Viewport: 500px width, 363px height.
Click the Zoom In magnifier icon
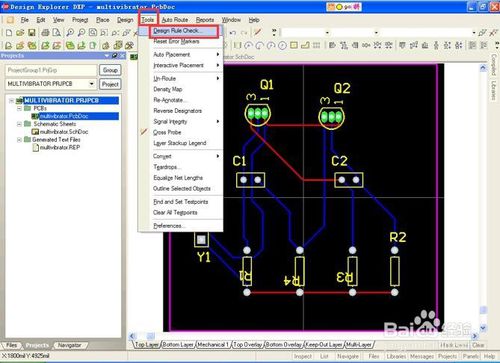70,32
